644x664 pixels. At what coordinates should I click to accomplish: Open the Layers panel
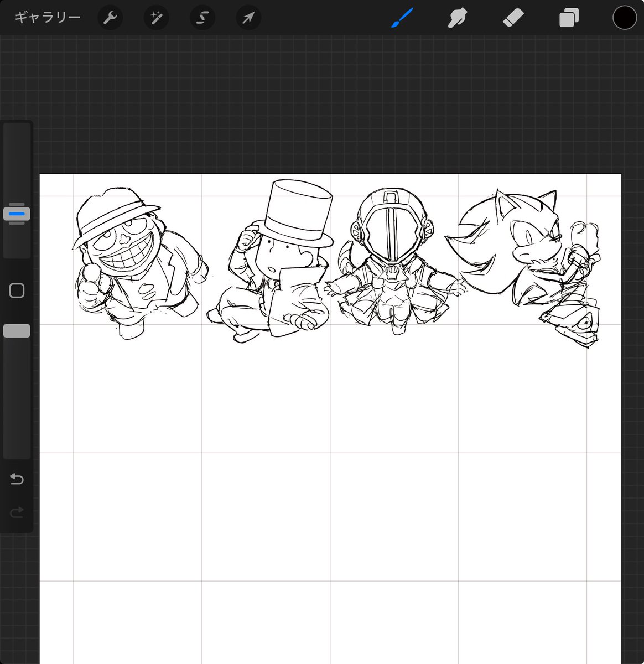pos(569,18)
